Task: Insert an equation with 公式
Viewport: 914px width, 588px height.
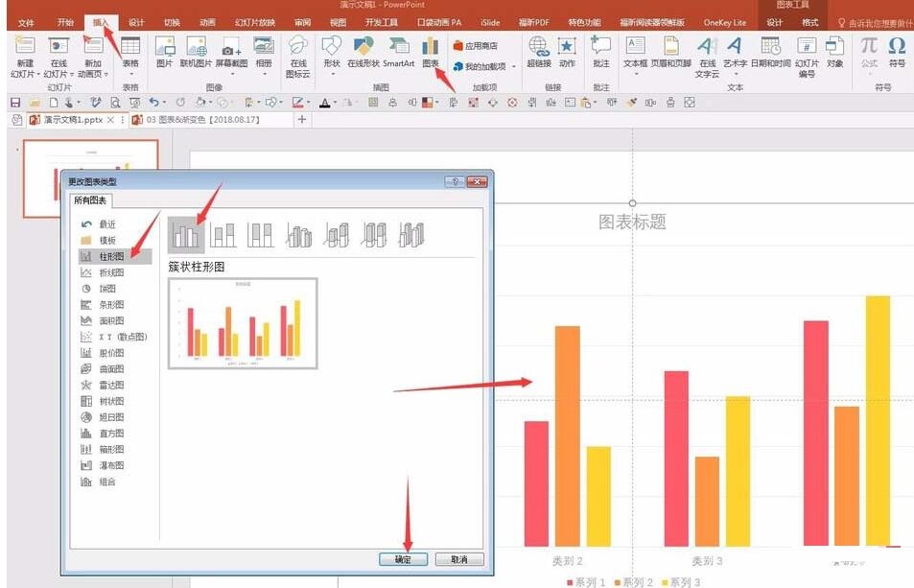Action: pyautogui.click(x=869, y=53)
